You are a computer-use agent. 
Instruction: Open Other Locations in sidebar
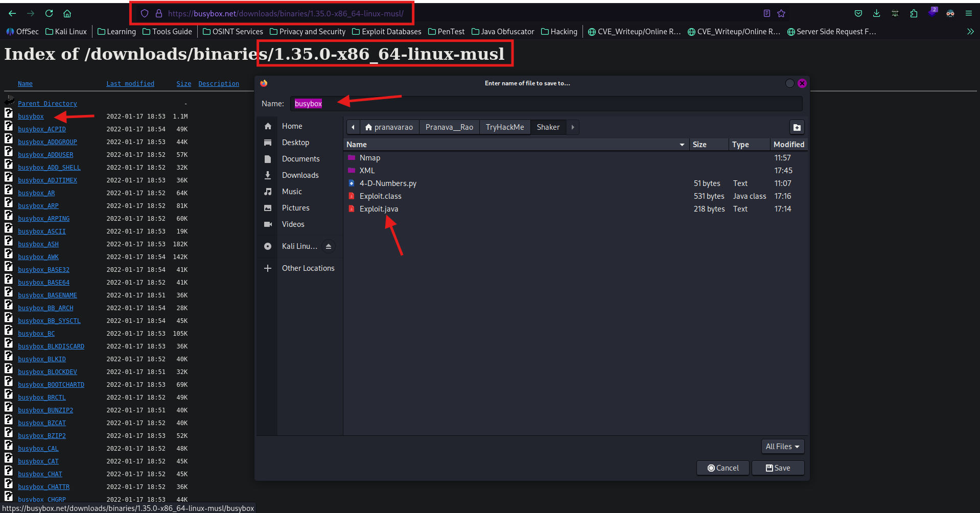(308, 268)
